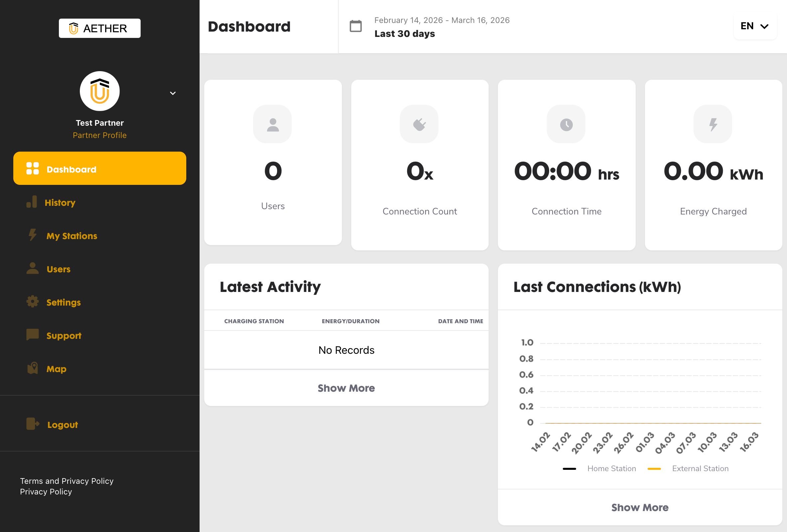Click Show More under Last Connections chart
The width and height of the screenshot is (787, 532).
click(x=639, y=507)
